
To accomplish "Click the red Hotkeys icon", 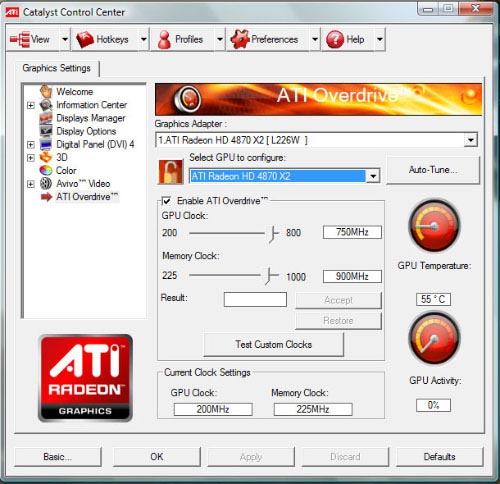I will click(85, 39).
